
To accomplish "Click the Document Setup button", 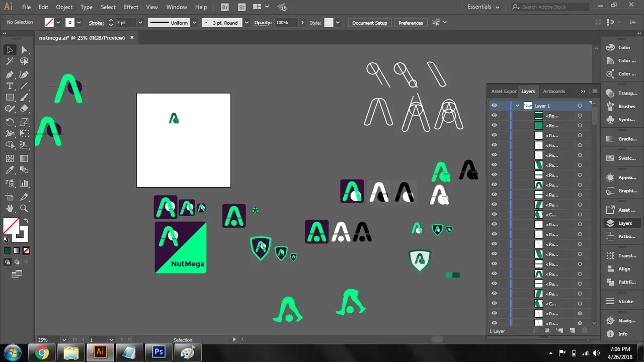I will pos(370,23).
